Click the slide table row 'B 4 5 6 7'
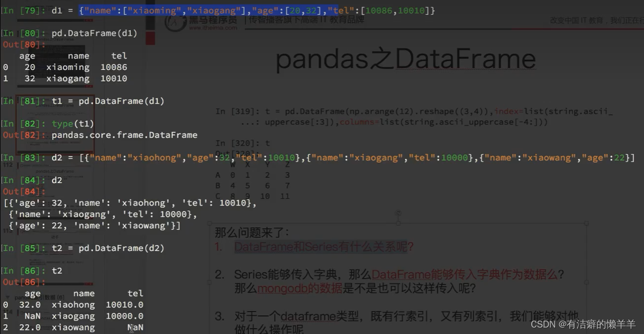The height and width of the screenshot is (334, 644). 253,186
